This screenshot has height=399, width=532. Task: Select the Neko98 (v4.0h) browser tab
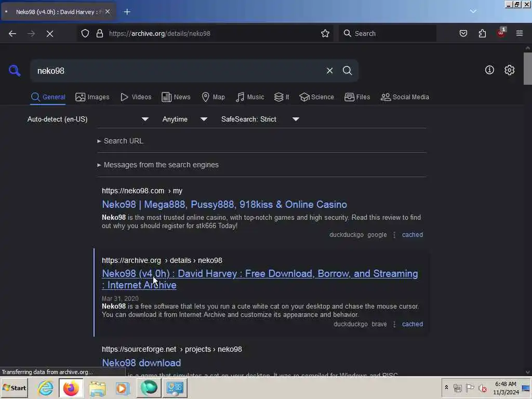pos(58,12)
